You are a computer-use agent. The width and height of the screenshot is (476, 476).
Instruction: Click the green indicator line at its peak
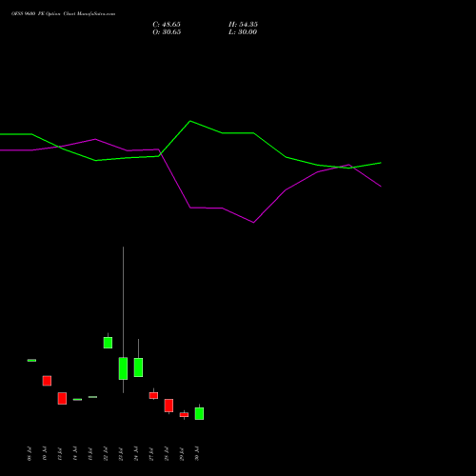(190, 121)
